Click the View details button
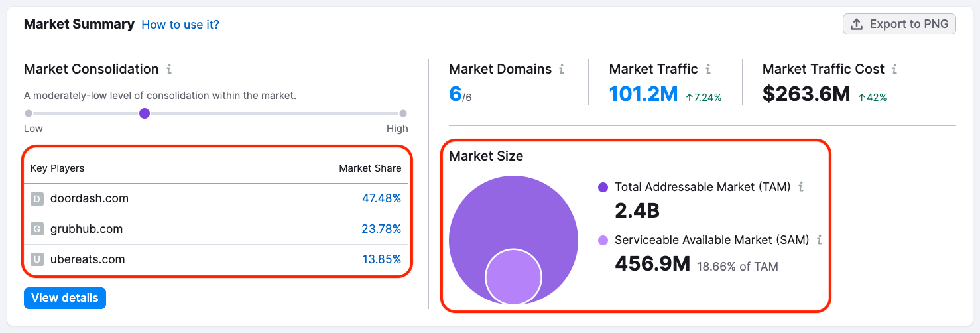The height and width of the screenshot is (333, 980). point(65,298)
